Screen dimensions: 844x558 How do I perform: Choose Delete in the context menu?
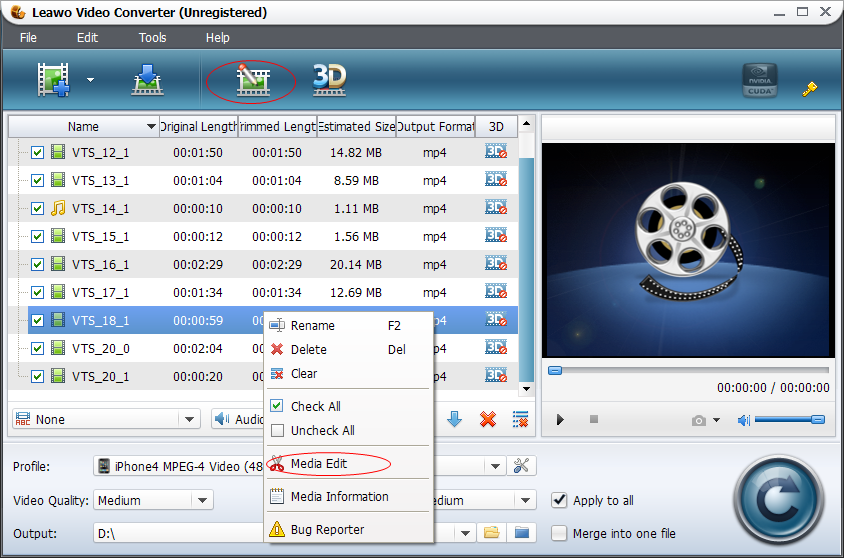click(350, 350)
